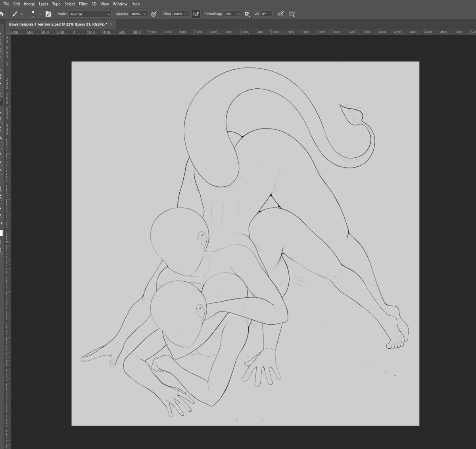Click the Opacity 100% value field
The image size is (476, 449).
[136, 14]
